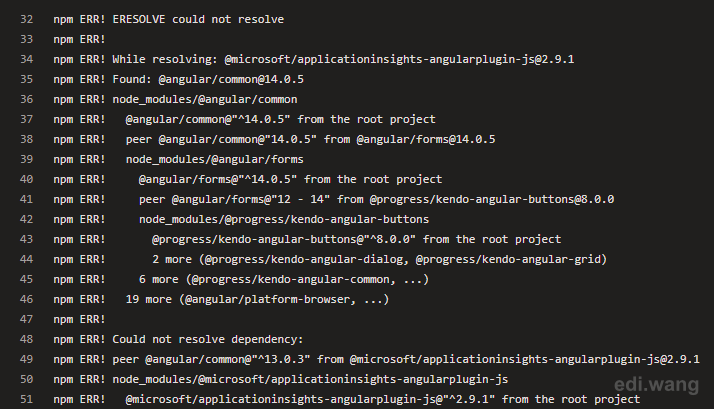Click the 'ERESOLVE could not resolve' text
Image resolution: width=714 pixels, height=409 pixels.
(198, 19)
